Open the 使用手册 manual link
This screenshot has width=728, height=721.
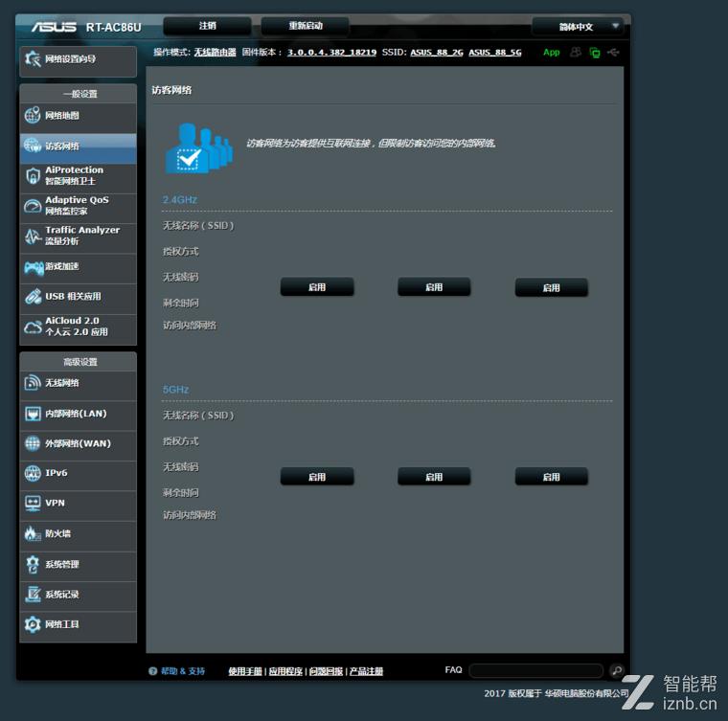point(245,671)
